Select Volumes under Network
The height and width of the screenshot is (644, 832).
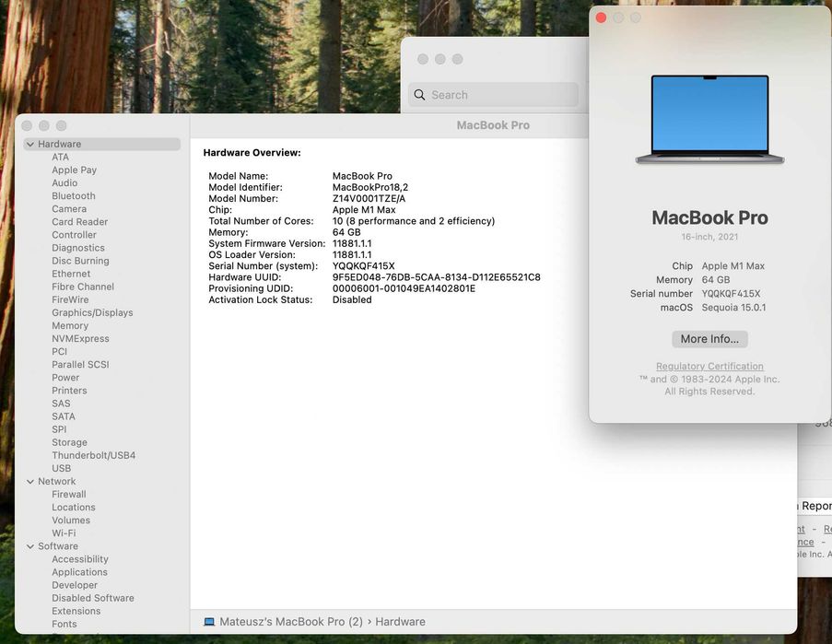(x=71, y=521)
